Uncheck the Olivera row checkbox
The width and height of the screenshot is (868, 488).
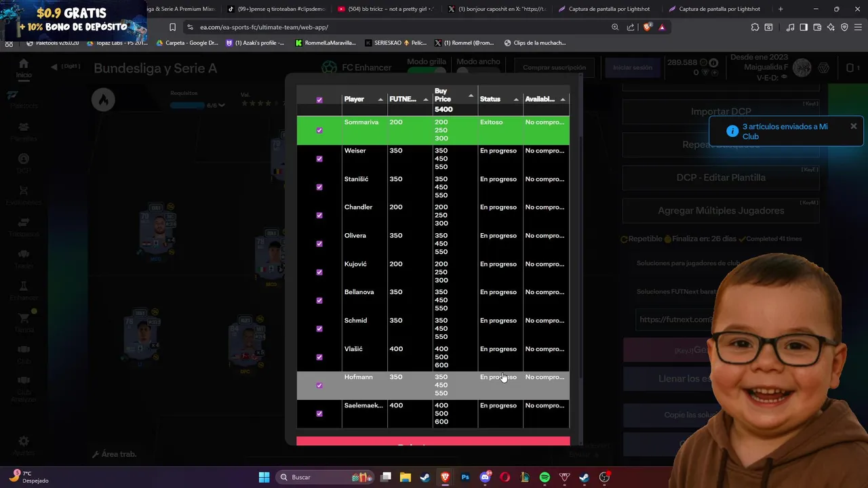(319, 244)
